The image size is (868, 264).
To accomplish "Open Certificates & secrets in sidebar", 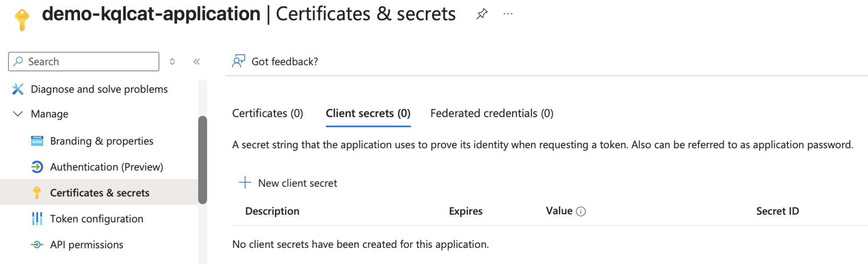I will coord(99,193).
